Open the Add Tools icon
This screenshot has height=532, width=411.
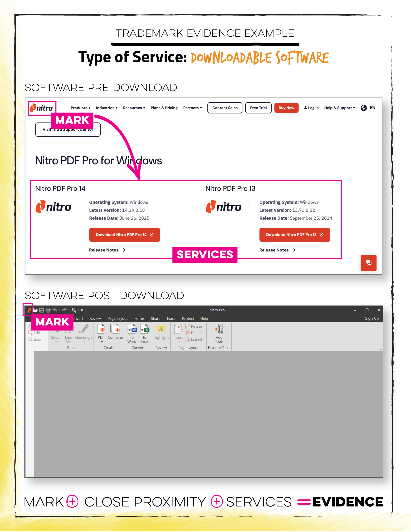219,329
